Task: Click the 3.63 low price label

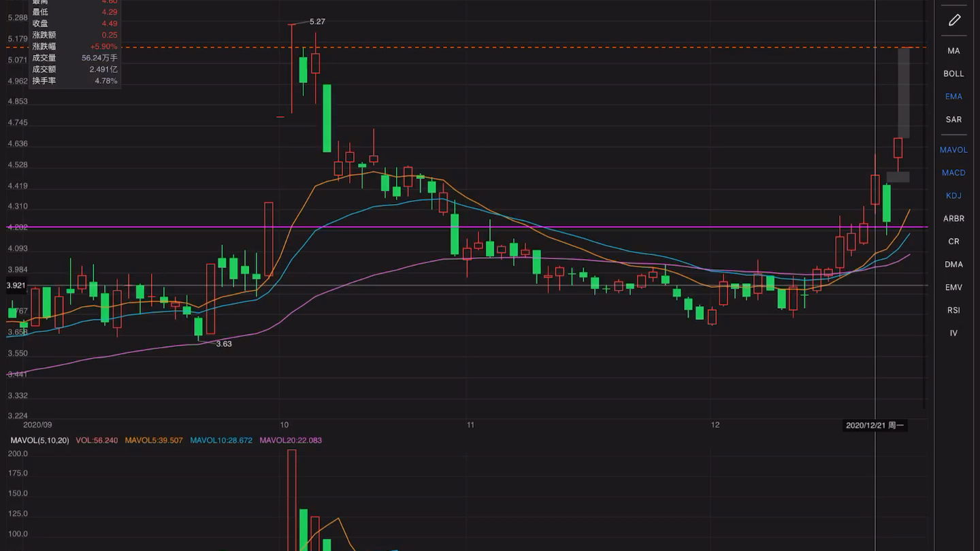Action: pyautogui.click(x=224, y=344)
